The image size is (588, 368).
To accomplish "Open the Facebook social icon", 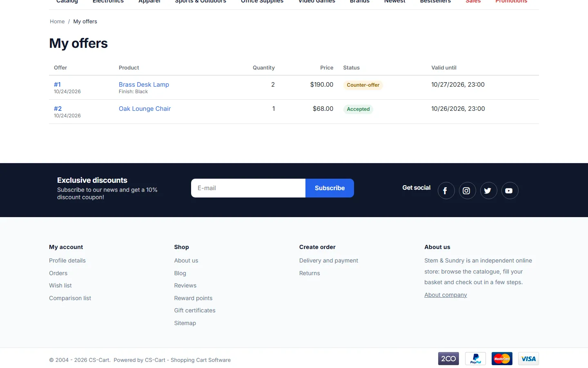I will pos(446,191).
